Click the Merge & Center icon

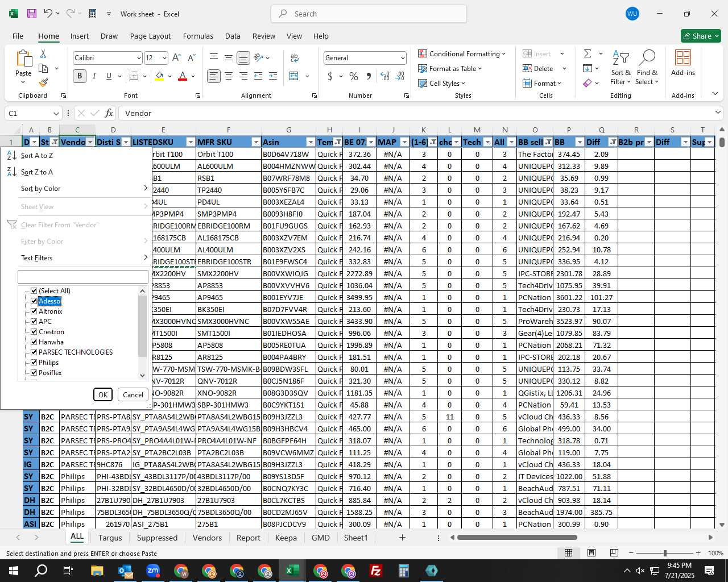(294, 76)
